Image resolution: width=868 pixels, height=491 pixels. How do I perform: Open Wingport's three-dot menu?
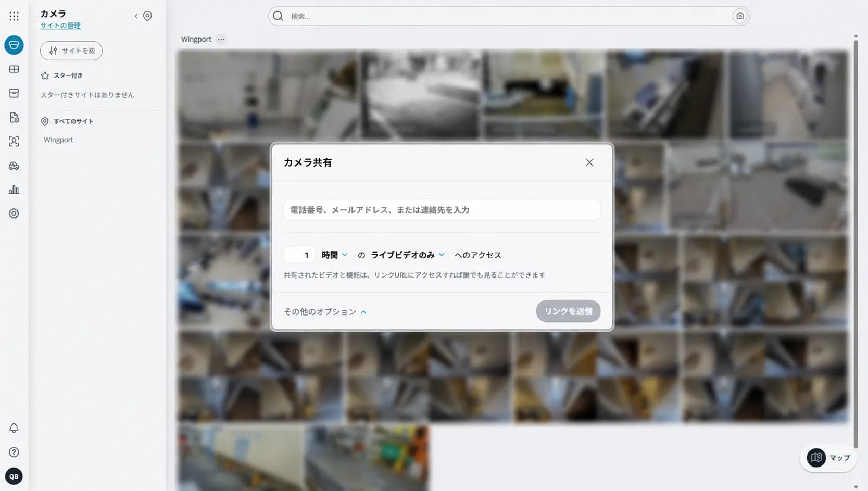tap(221, 40)
